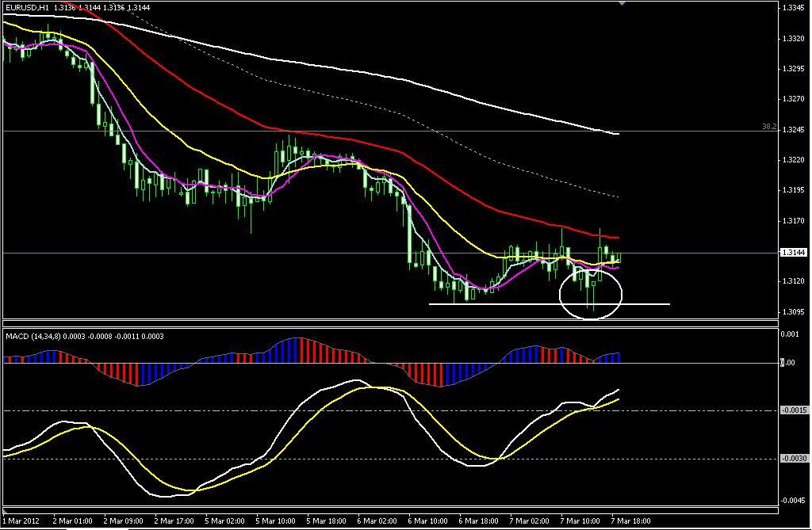Click the 0.001 MACD scale value
This screenshot has height=530, width=812.
pos(790,334)
